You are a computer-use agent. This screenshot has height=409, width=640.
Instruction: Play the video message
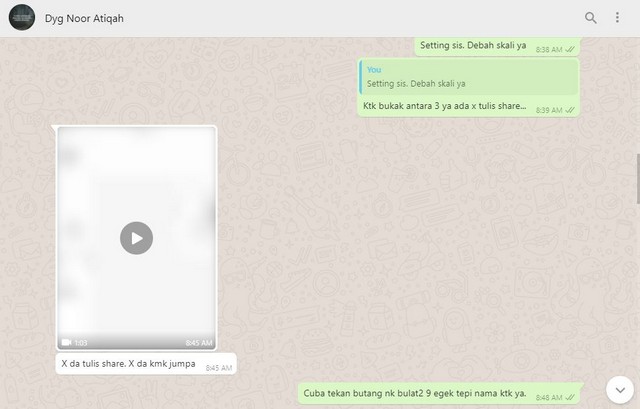pyautogui.click(x=136, y=237)
